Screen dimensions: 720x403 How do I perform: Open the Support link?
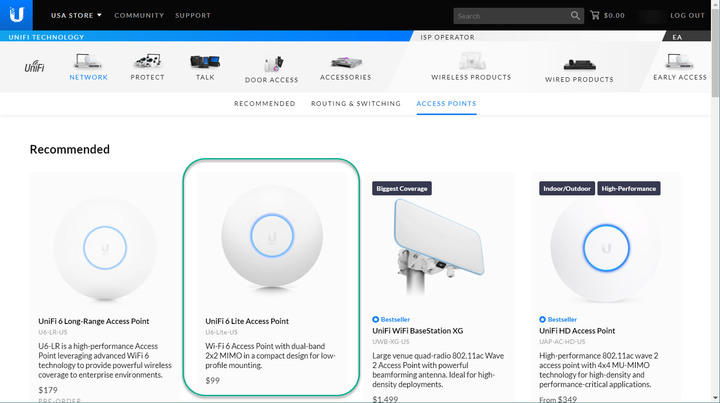point(193,15)
